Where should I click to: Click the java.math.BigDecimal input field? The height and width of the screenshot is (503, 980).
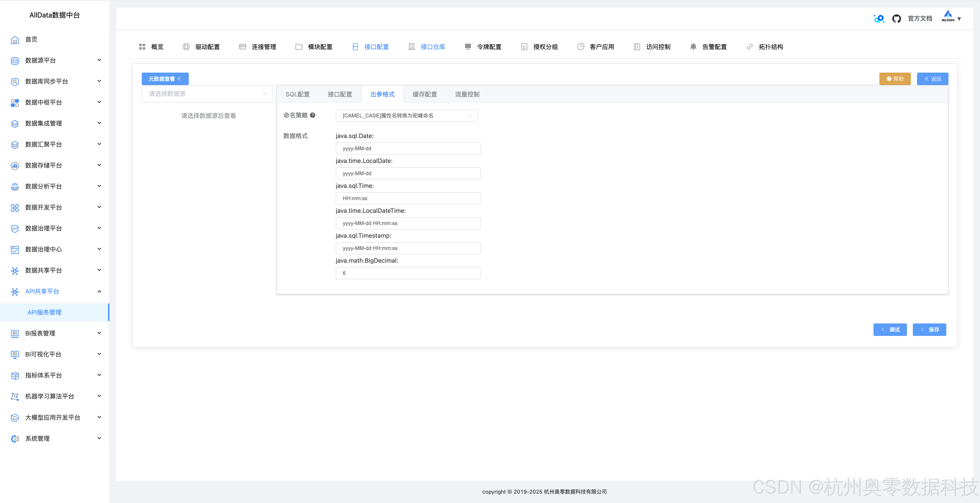coord(408,273)
